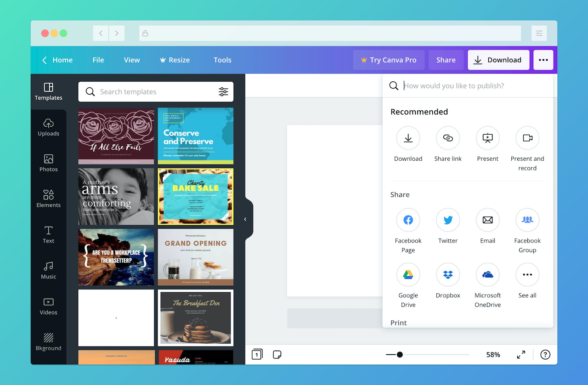Viewport: 588px width, 385px height.
Task: Click the 'How would you like to publish?' field
Action: (468, 86)
